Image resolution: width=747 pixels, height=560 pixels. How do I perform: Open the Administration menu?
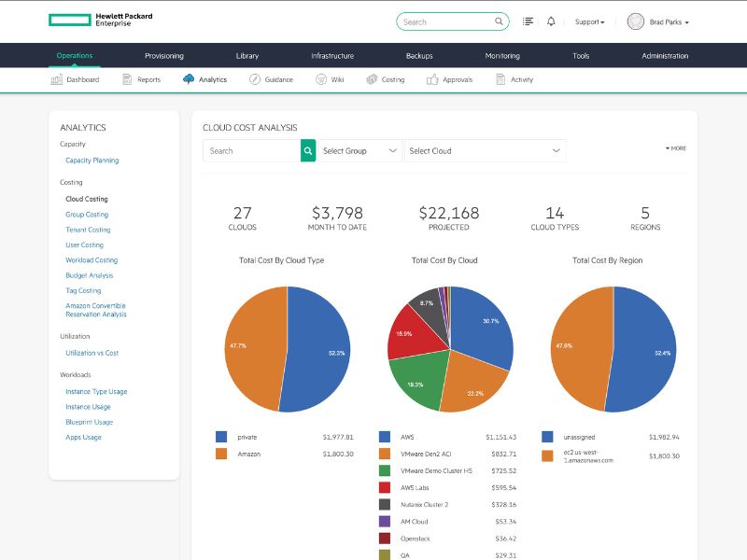[664, 55]
